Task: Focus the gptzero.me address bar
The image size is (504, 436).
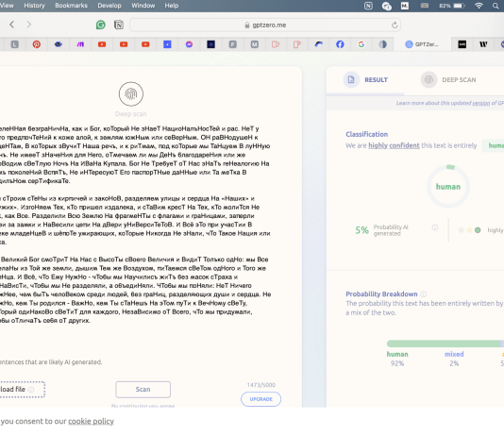Action: click(x=265, y=25)
